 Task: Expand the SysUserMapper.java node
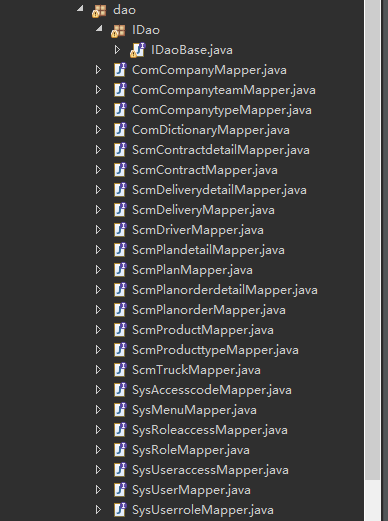tap(98, 490)
